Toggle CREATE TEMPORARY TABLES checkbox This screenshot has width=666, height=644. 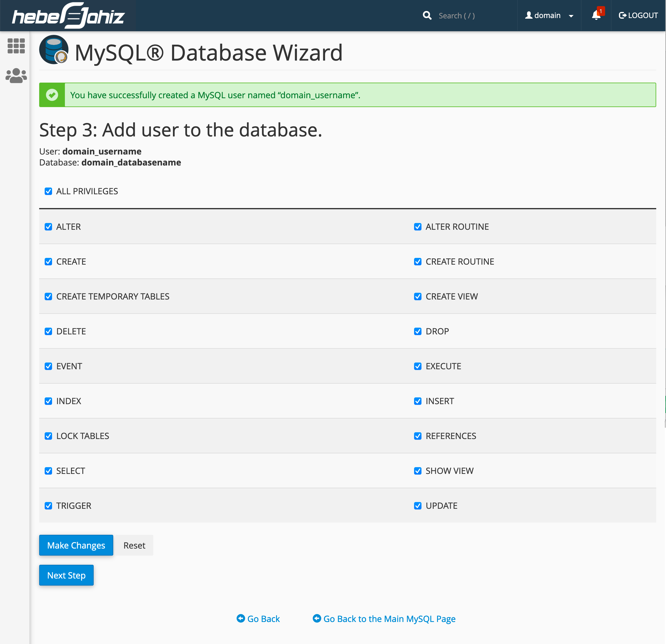[x=48, y=296]
